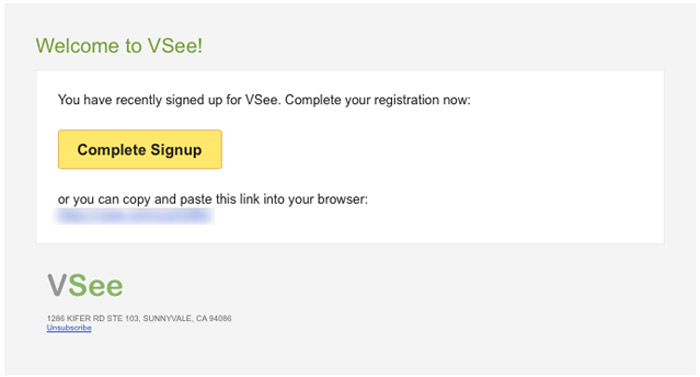Click the VSee logo in footer
Screen dimensions: 700x377
(85, 285)
